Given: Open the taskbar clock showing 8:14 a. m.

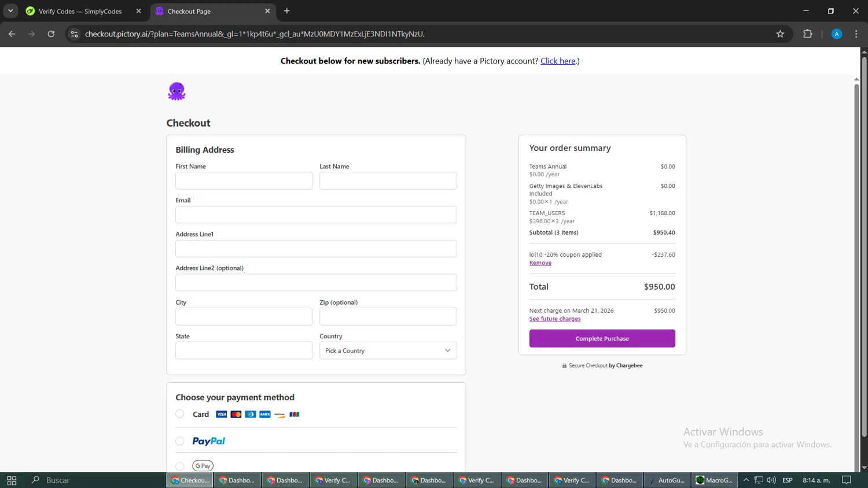Looking at the screenshot, I should [816, 480].
